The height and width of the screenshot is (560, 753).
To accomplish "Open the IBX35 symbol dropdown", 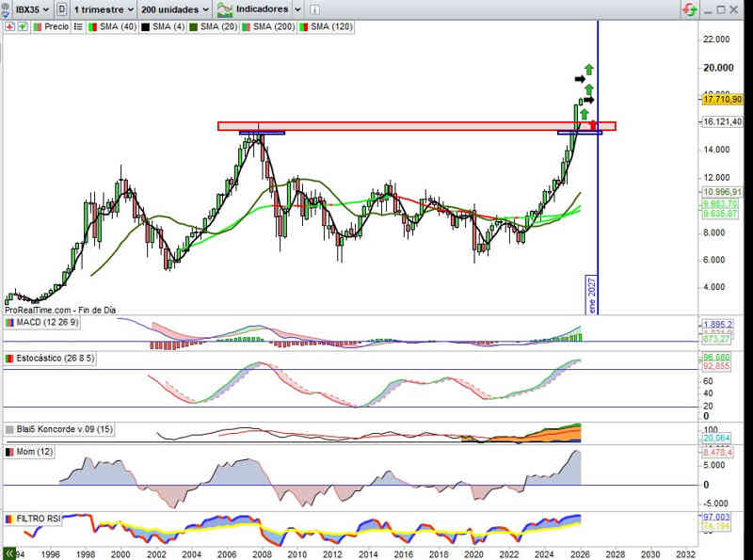I will [33, 9].
